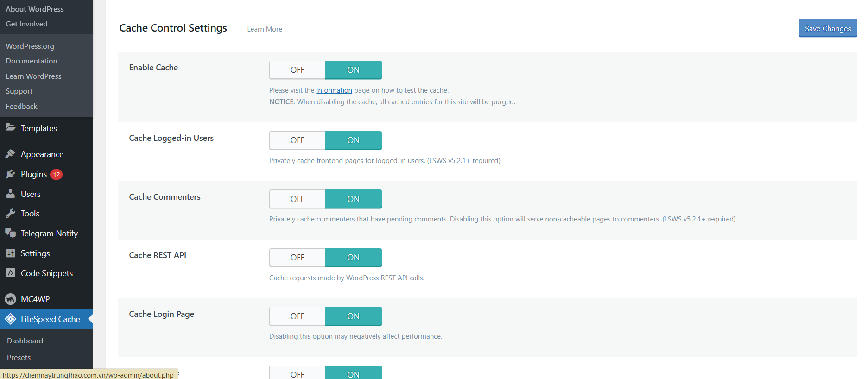
Task: Click Save Changes button
Action: (x=828, y=28)
